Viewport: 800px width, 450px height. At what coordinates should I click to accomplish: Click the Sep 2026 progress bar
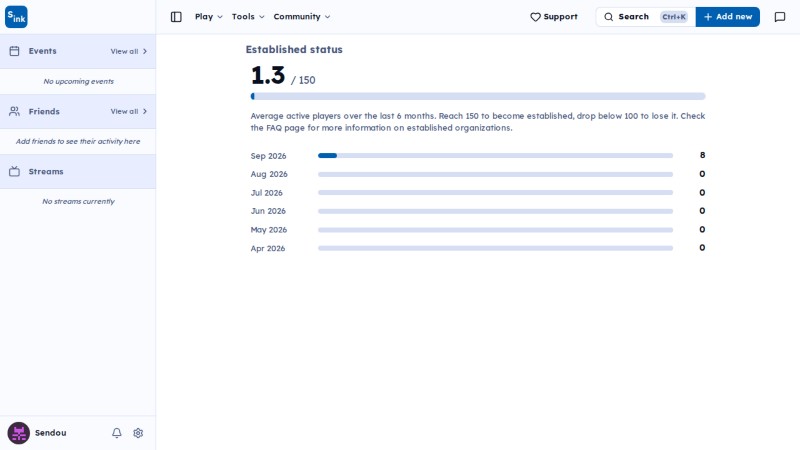click(x=495, y=156)
